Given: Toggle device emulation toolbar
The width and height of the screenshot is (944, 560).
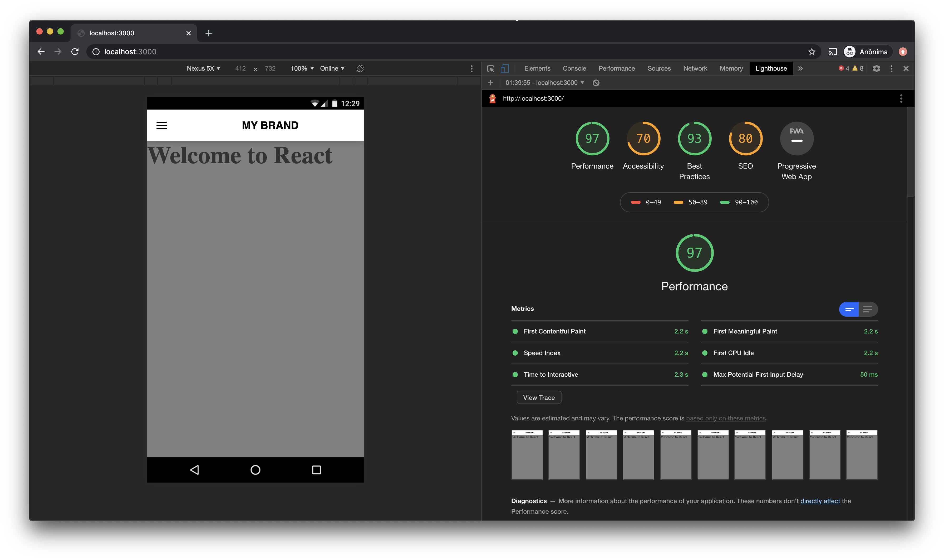Looking at the screenshot, I should [x=505, y=68].
